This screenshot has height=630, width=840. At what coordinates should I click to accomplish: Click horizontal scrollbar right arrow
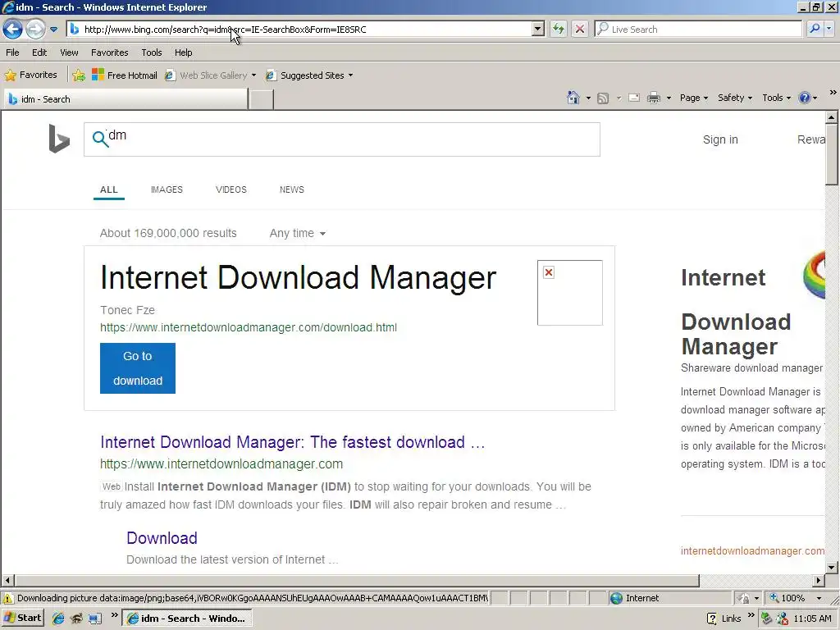tap(819, 580)
